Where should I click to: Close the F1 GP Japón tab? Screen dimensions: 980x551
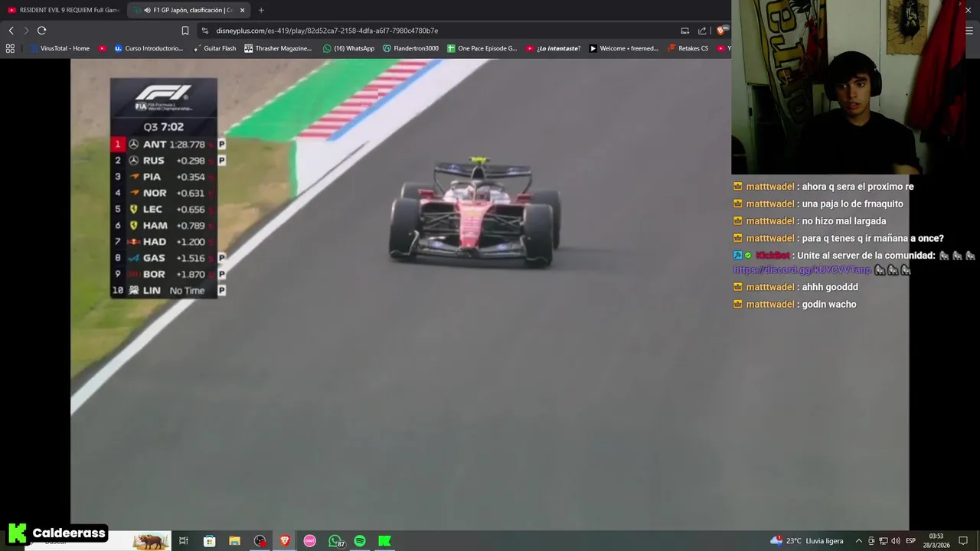point(243,10)
